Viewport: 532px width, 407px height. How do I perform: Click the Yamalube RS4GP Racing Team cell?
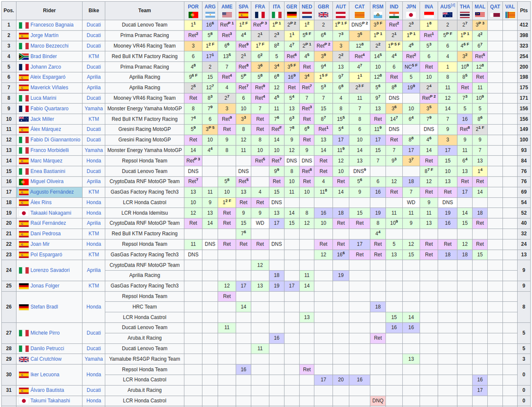(144, 359)
